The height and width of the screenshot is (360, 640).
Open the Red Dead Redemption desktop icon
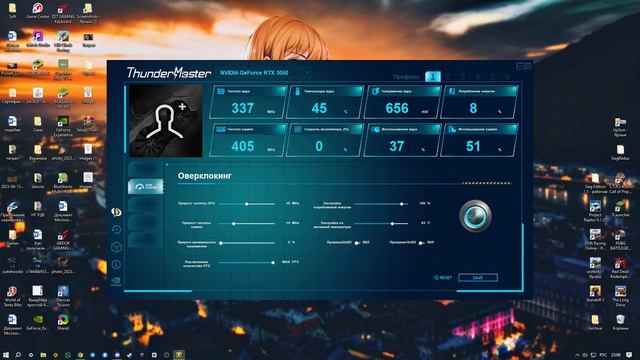[x=620, y=268]
